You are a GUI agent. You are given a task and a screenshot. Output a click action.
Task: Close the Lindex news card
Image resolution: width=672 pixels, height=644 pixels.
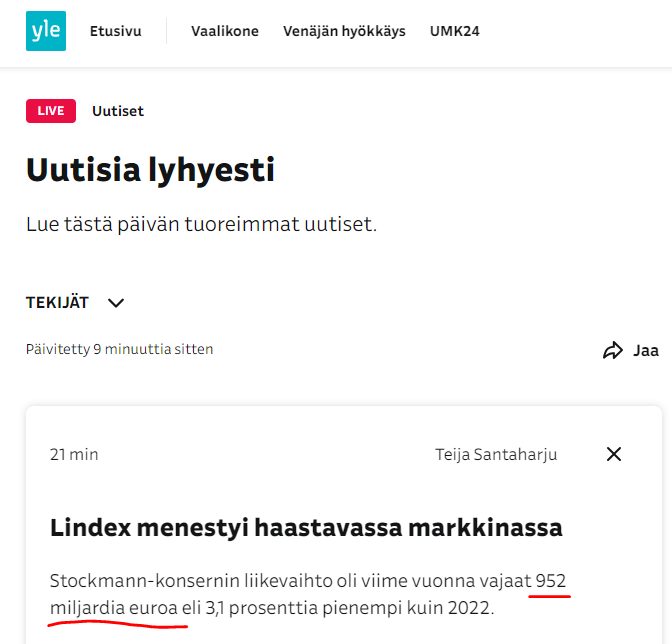coord(614,454)
